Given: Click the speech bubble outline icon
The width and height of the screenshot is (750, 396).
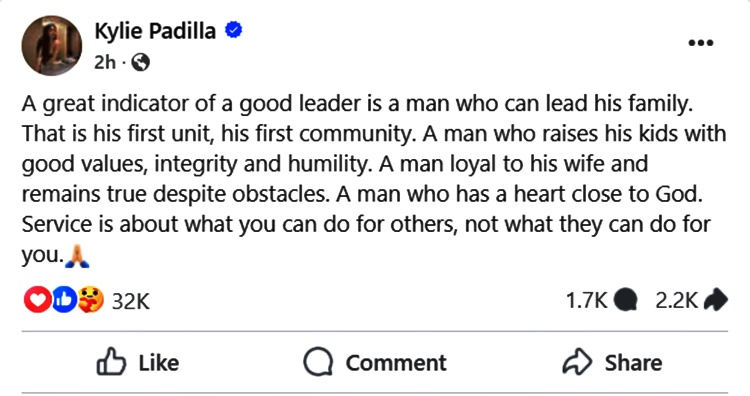Looking at the screenshot, I should pyautogui.click(x=318, y=362).
